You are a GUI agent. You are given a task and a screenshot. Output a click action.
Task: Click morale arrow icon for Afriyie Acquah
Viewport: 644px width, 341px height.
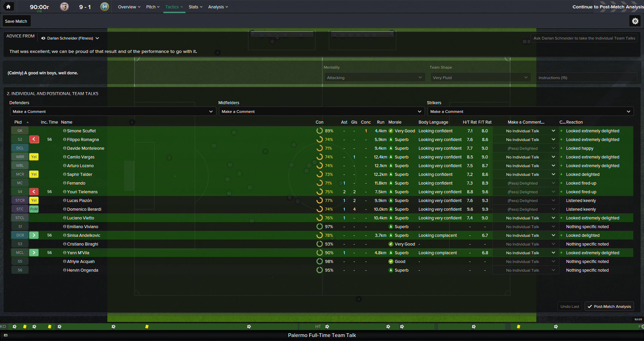[391, 261]
